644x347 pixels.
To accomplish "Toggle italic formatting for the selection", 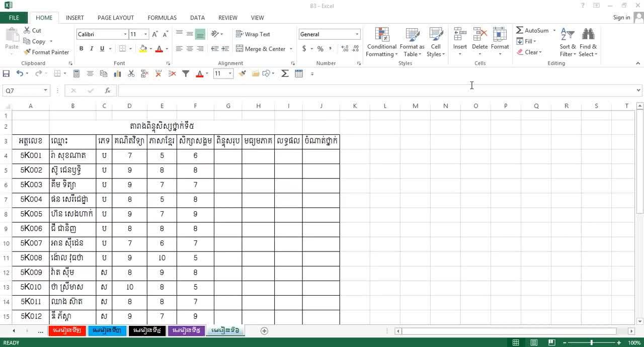I will (92, 48).
